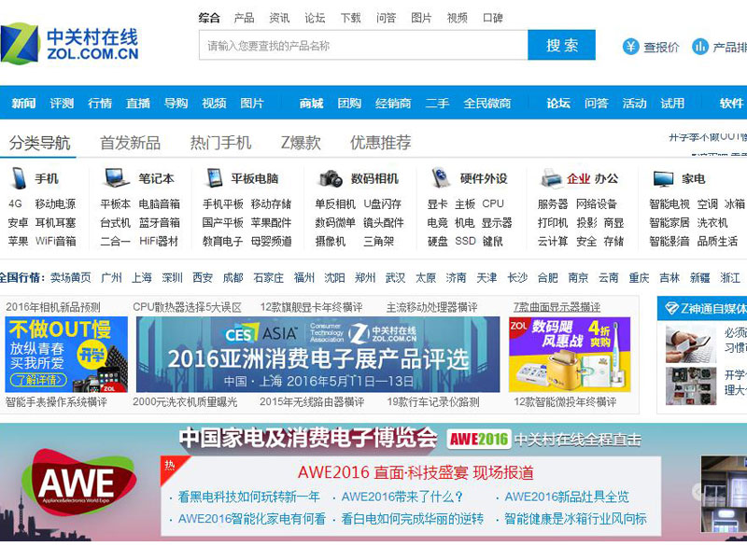
Task: Open the printer icon for 企业办公
Action: [x=552, y=178]
